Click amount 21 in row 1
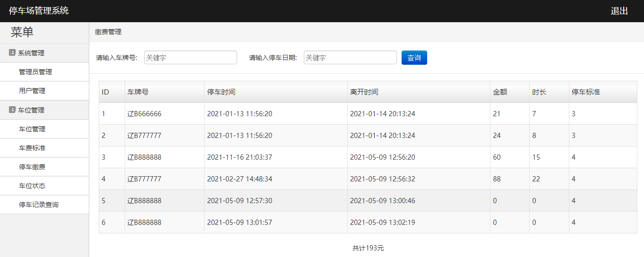 (x=497, y=114)
